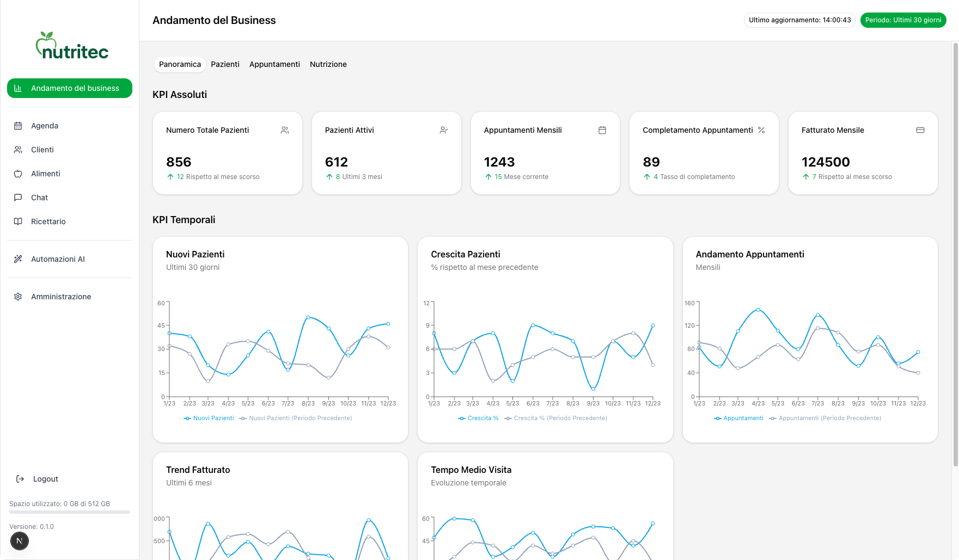Click the Logout arrow icon
The width and height of the screenshot is (959, 560).
tap(20, 479)
